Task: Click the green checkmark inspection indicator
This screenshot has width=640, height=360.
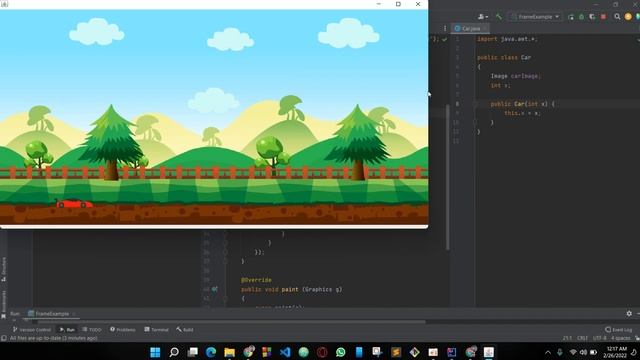Action: tap(444, 39)
